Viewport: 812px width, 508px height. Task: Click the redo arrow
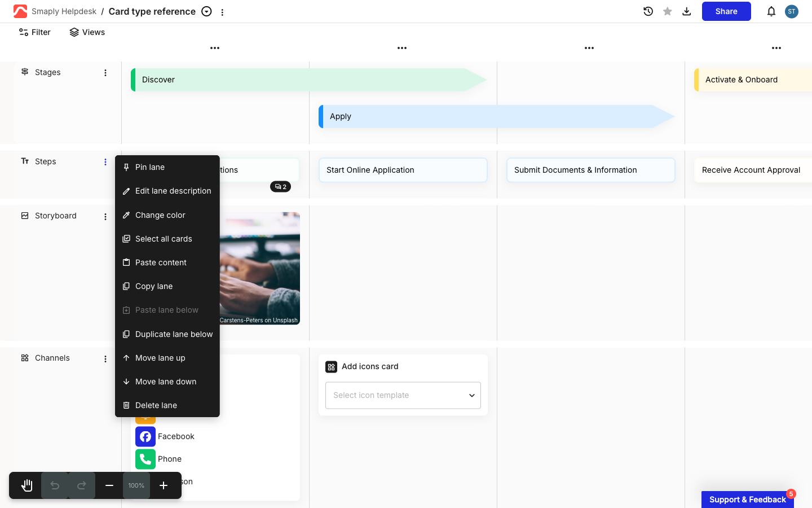(82, 485)
